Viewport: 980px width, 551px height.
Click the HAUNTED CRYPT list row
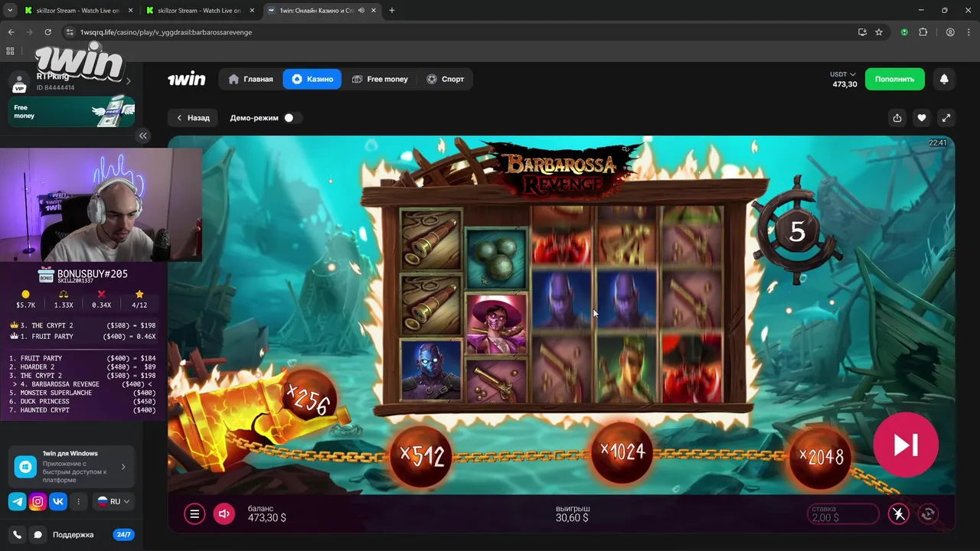coord(83,410)
